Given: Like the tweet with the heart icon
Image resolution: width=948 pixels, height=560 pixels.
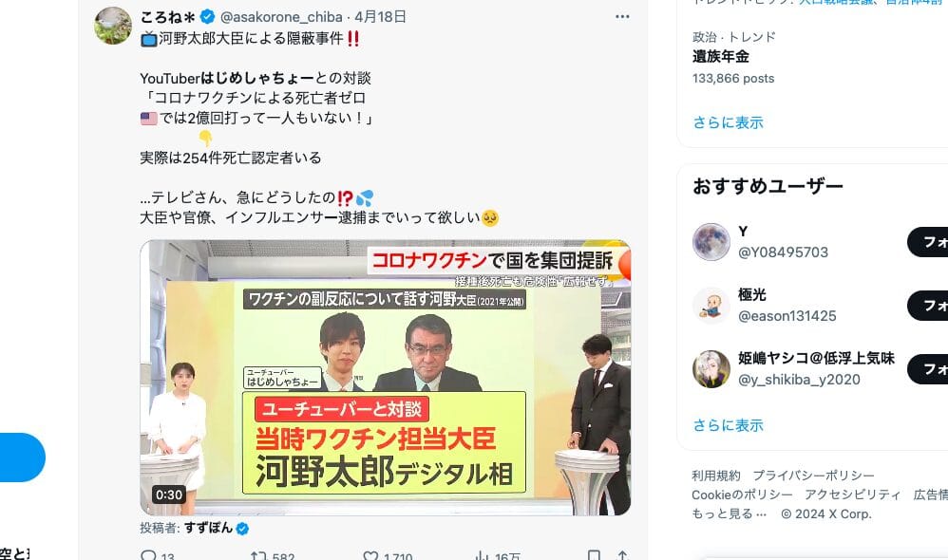Looking at the screenshot, I should tap(370, 555).
